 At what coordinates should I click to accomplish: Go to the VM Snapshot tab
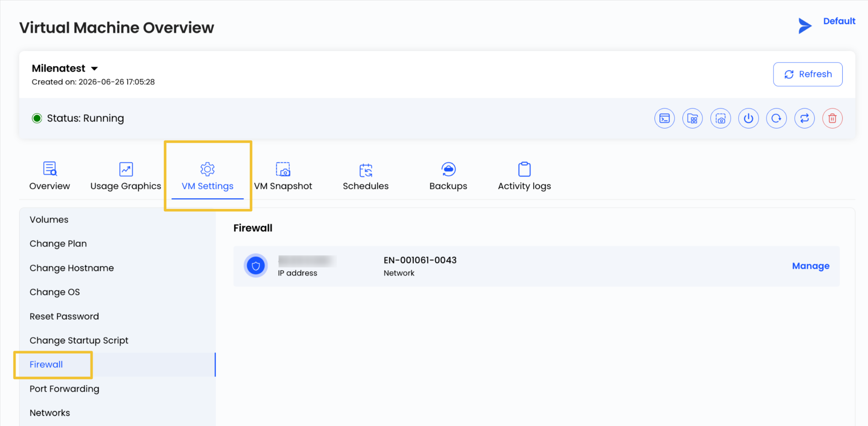coord(283,176)
